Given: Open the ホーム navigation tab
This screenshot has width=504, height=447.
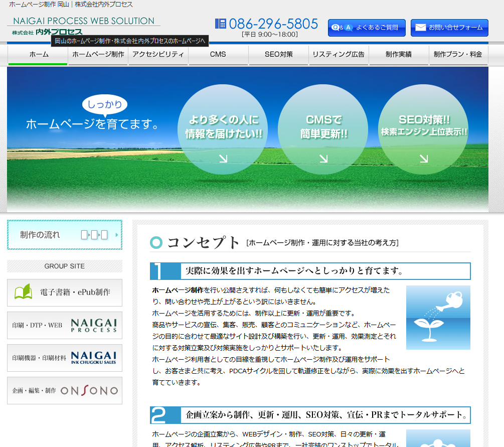Looking at the screenshot, I should tap(38, 55).
